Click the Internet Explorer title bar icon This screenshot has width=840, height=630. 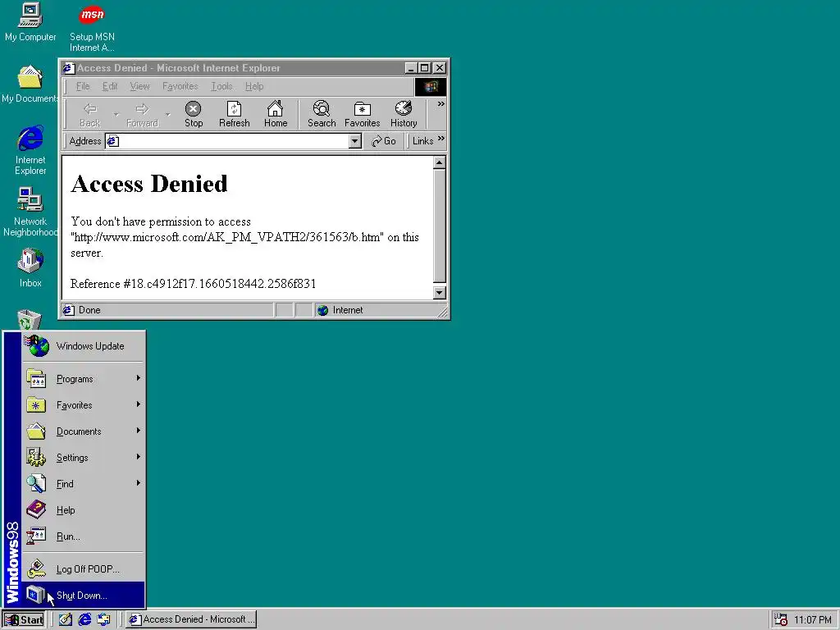click(68, 68)
